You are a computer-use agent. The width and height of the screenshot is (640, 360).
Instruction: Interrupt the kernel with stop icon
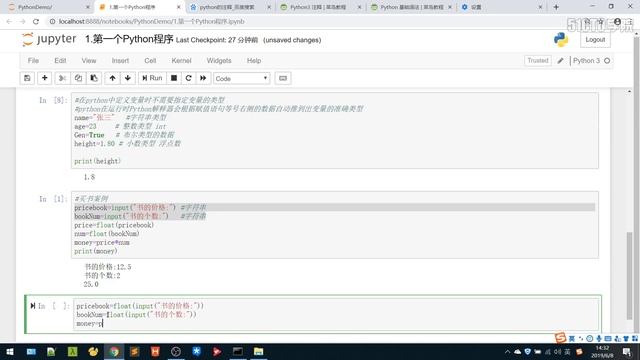pos(174,78)
